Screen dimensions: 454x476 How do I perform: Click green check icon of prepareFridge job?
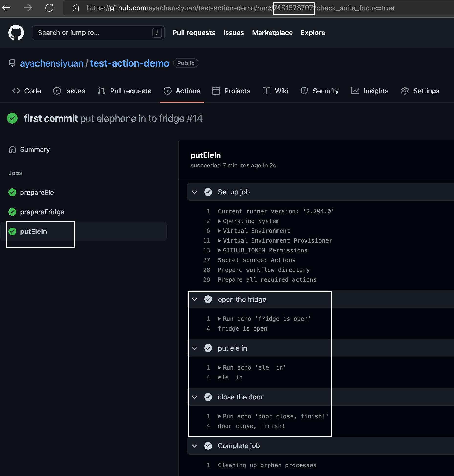pyautogui.click(x=12, y=212)
